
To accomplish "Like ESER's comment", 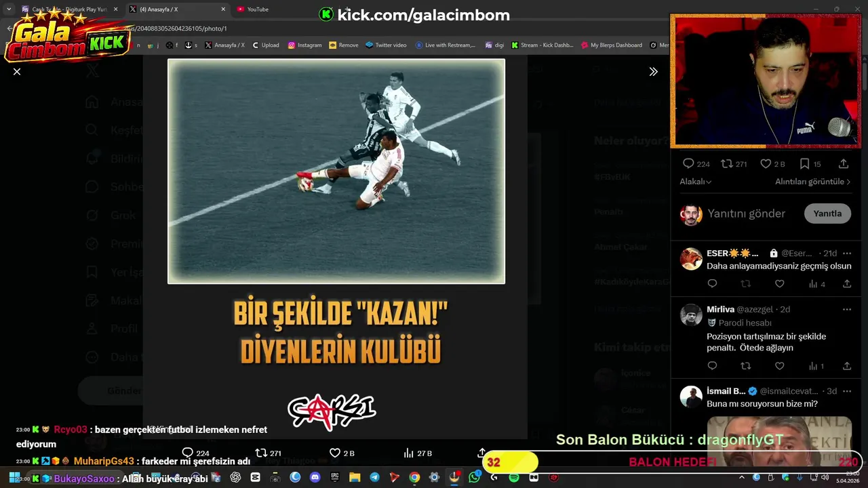I will [780, 284].
